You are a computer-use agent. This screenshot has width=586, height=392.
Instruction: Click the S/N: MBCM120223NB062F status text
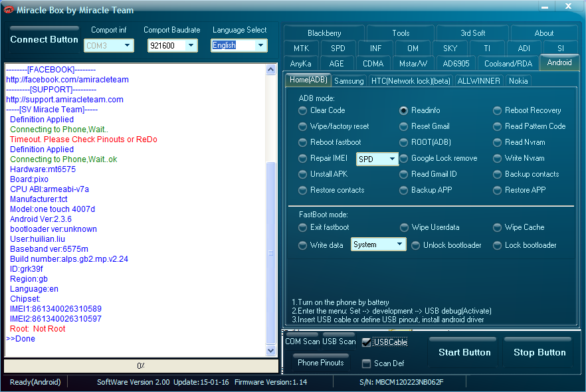401,382
